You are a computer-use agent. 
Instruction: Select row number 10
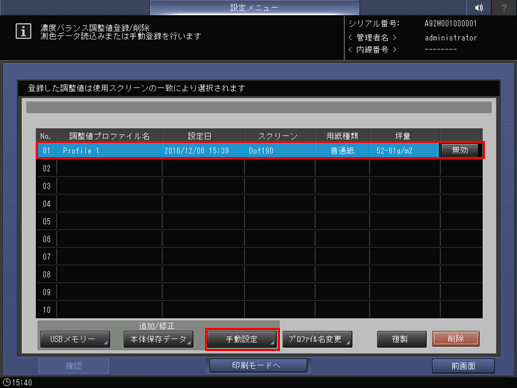click(x=46, y=310)
